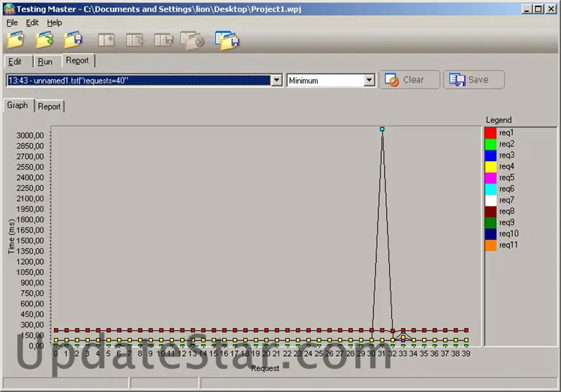
Task: Click the Testing Master application icon in title bar
Action: click(9, 9)
